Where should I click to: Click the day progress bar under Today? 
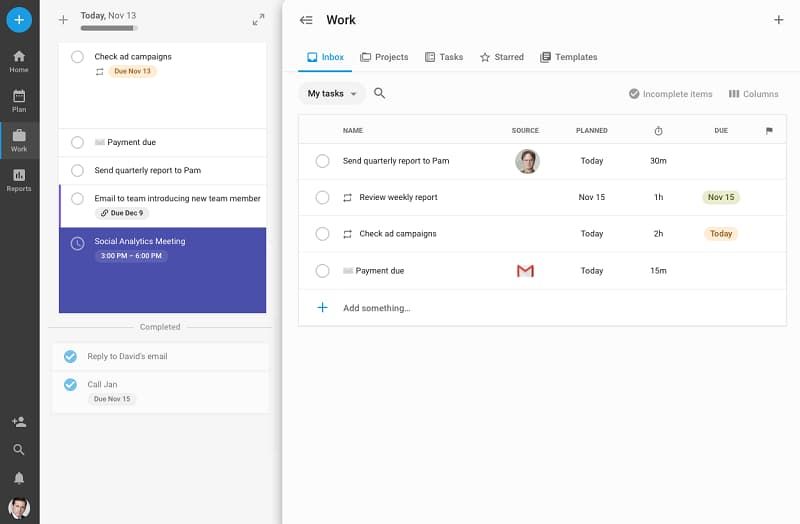click(x=108, y=28)
